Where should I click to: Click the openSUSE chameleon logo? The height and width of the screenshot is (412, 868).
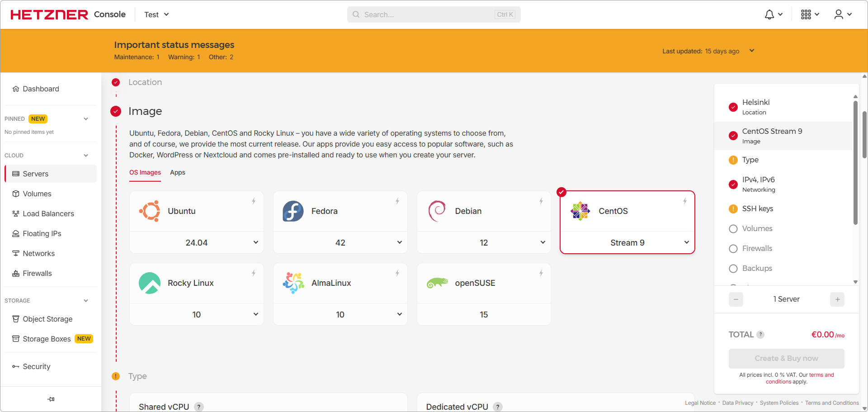(x=437, y=283)
